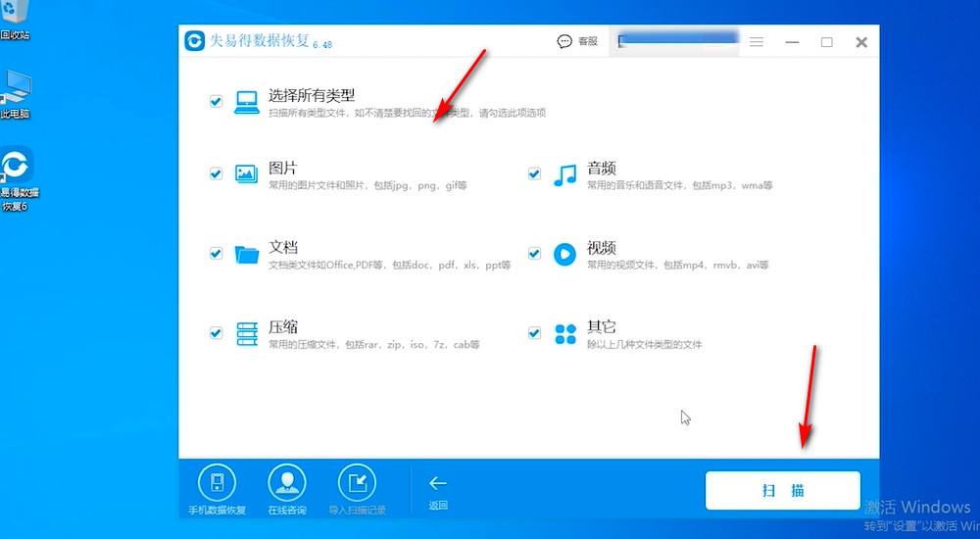Click the 选择所有类型 heading text
Screen dimensions: 980x539
pos(312,96)
